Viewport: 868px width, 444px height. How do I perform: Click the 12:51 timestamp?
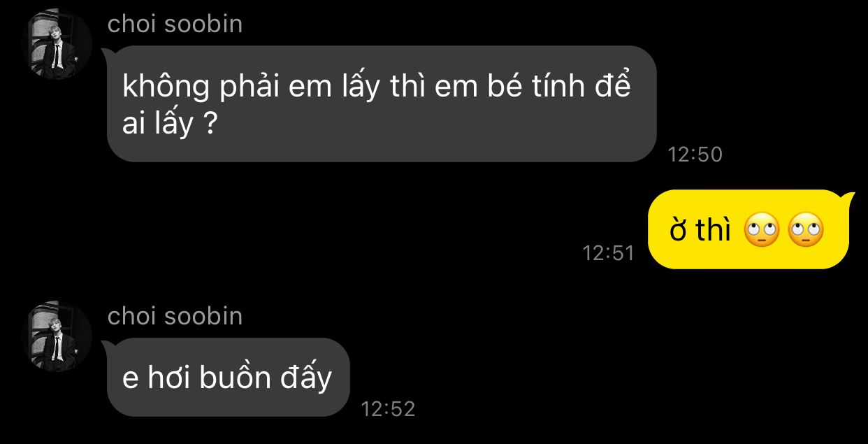[609, 253]
